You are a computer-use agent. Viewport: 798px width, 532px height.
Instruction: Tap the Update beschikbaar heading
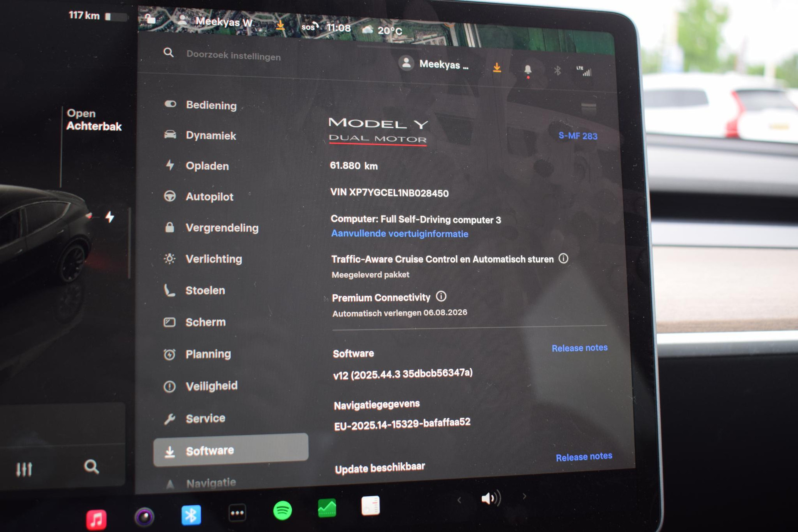380,468
